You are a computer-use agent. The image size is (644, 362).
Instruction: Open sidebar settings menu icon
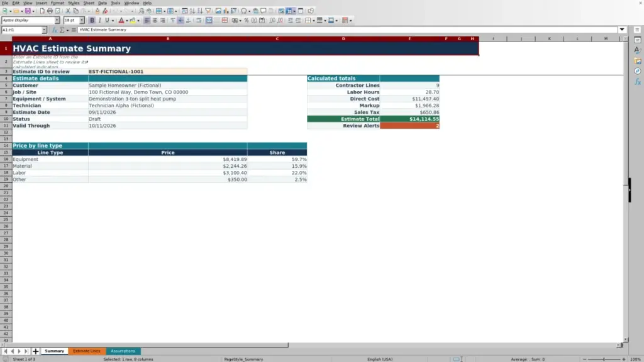pos(638,30)
